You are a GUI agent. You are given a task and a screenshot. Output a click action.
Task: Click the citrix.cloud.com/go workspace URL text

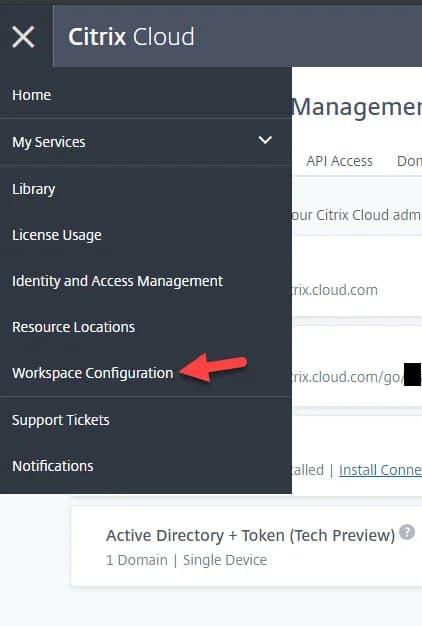coord(348,377)
